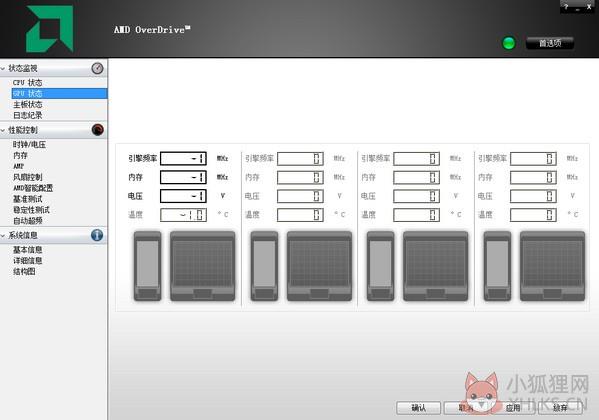Click the AMD arrow logo in header

tap(50, 29)
